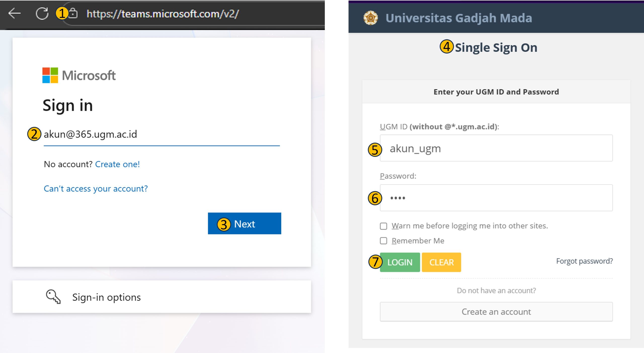This screenshot has width=644, height=353.
Task: Click the Universitas Gadjah Mada emblem
Action: [x=370, y=18]
